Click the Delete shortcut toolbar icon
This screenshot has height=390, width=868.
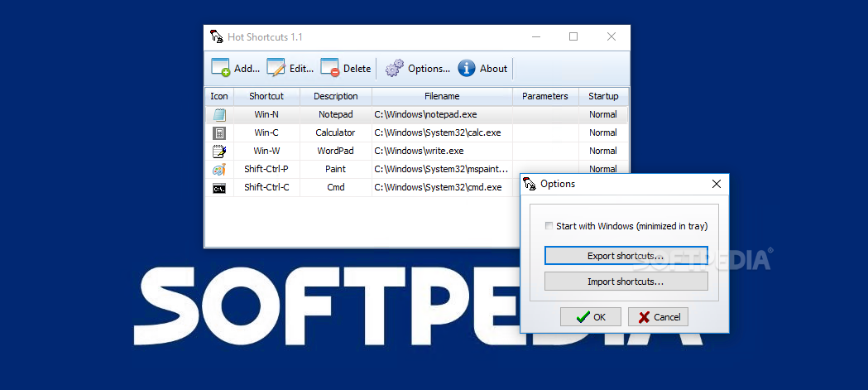coord(330,68)
